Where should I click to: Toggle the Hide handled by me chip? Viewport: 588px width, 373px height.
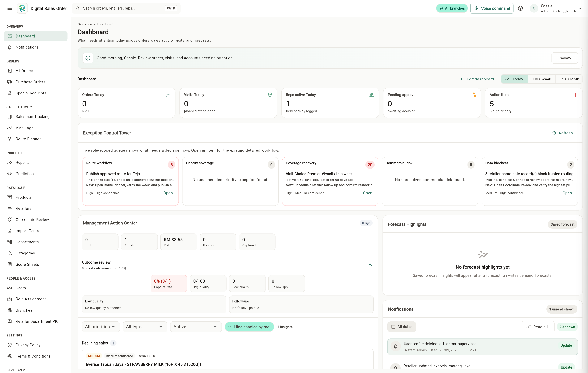click(x=249, y=327)
